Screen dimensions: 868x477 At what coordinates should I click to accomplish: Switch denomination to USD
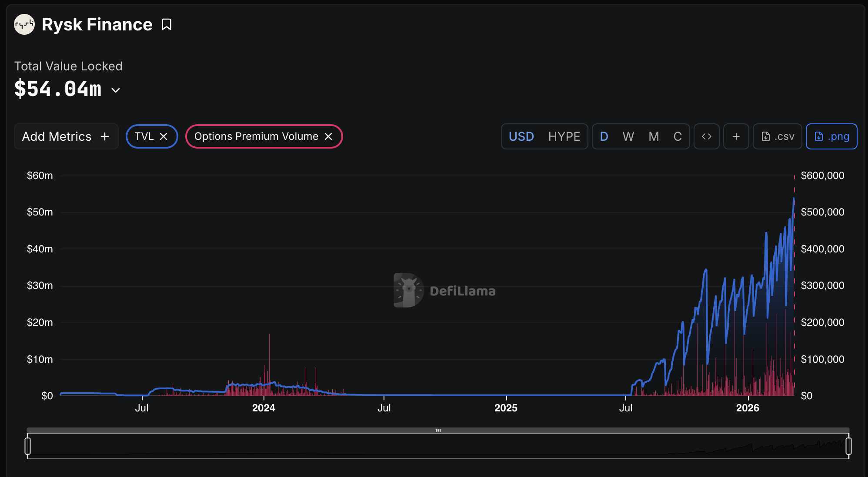521,136
